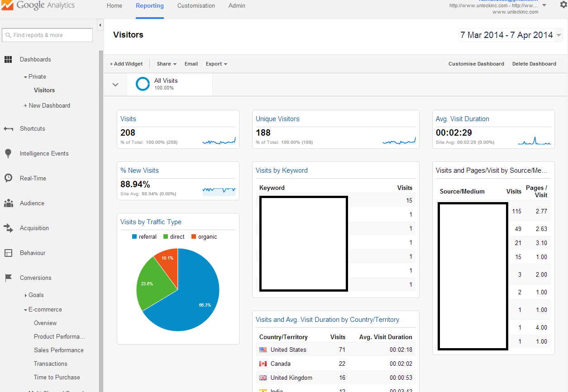Open the Admin tab
The image size is (568, 392).
tap(237, 6)
